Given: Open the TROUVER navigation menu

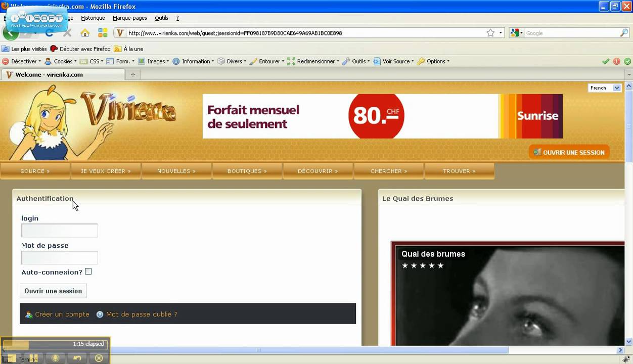Looking at the screenshot, I should 459,171.
